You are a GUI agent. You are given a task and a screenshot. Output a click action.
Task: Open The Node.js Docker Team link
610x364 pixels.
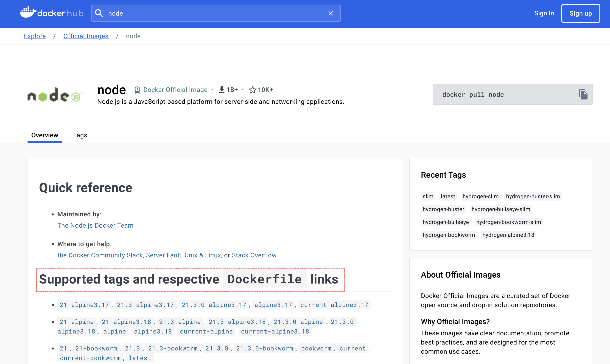[95, 225]
